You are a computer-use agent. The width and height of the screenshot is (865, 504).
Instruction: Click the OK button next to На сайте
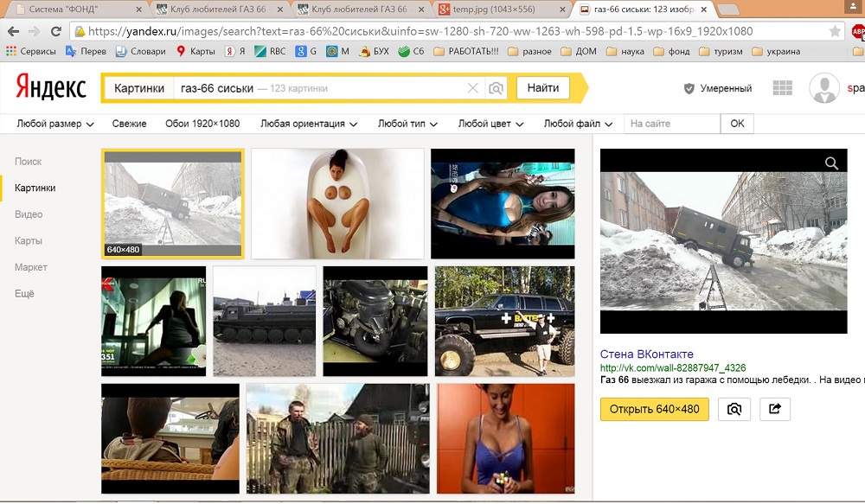coord(737,124)
